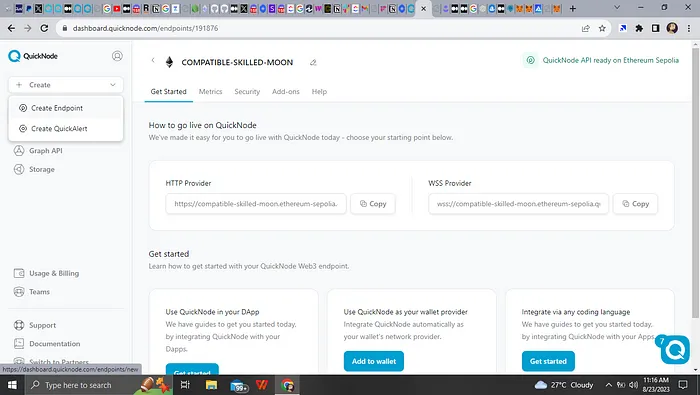The height and width of the screenshot is (395, 700).
Task: Show hidden system tray icons
Action: click(x=608, y=385)
